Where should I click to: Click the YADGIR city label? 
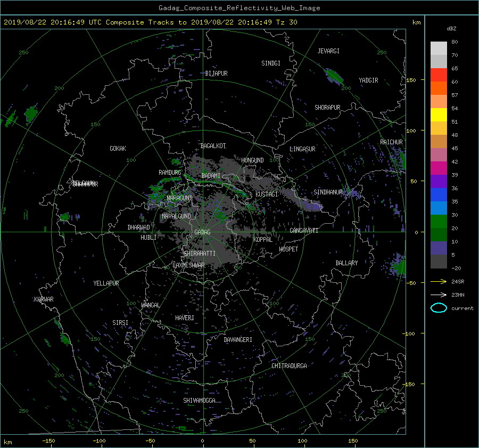[x=368, y=80]
